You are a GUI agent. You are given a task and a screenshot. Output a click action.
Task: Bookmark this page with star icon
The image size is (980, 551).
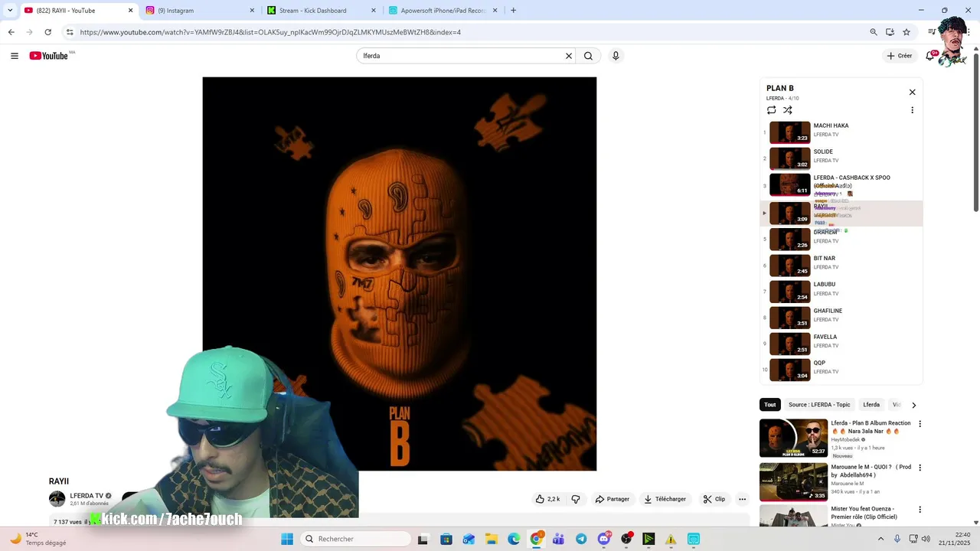(x=906, y=32)
